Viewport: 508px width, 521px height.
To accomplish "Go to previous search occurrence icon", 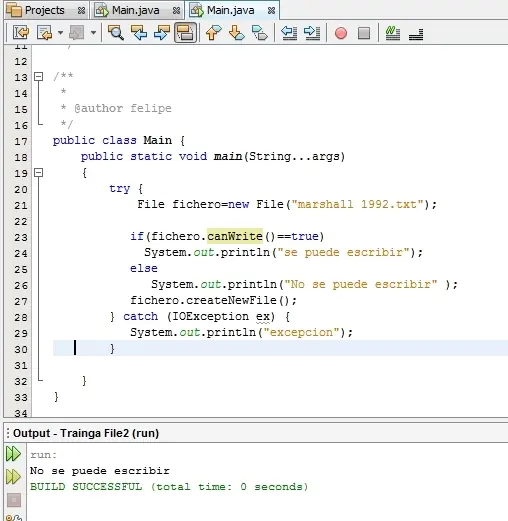I will 139,33.
